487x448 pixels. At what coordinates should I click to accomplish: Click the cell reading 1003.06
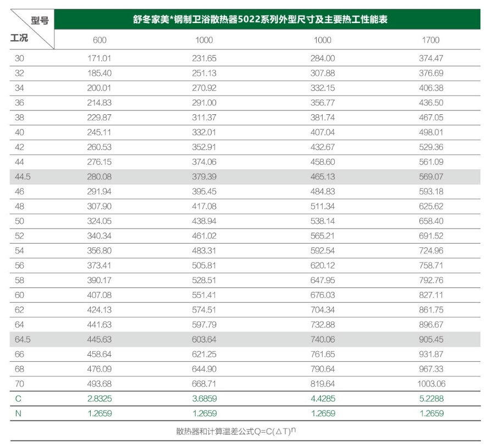431,384
